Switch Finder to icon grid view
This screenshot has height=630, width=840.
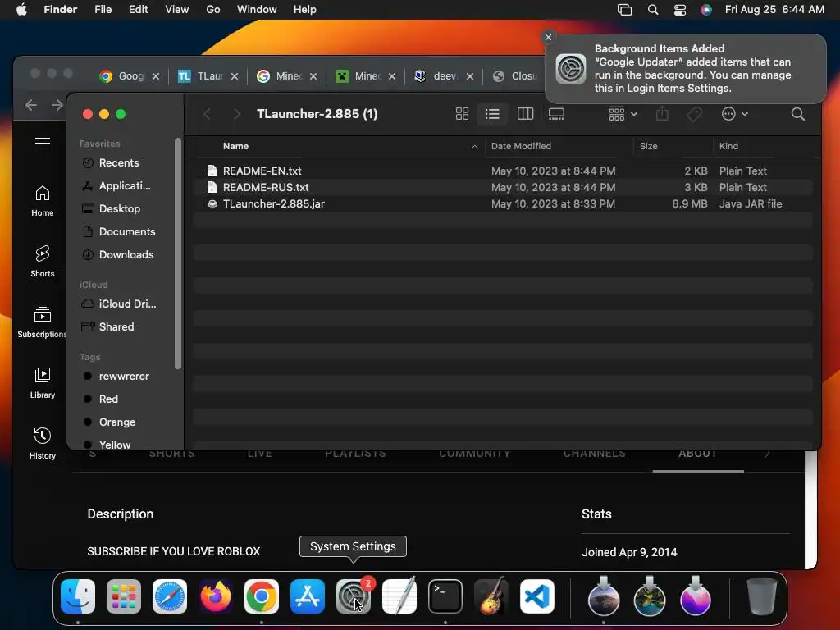click(x=462, y=113)
